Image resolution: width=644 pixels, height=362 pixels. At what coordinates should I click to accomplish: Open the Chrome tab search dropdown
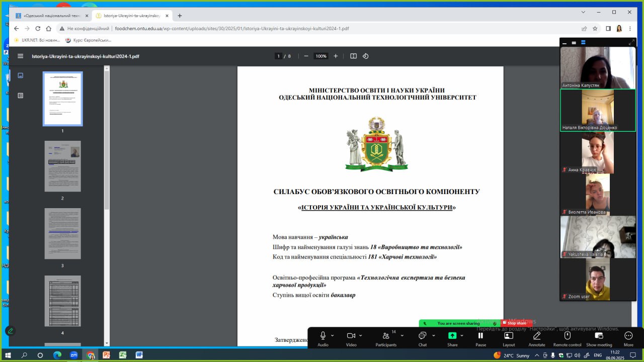pos(584,12)
